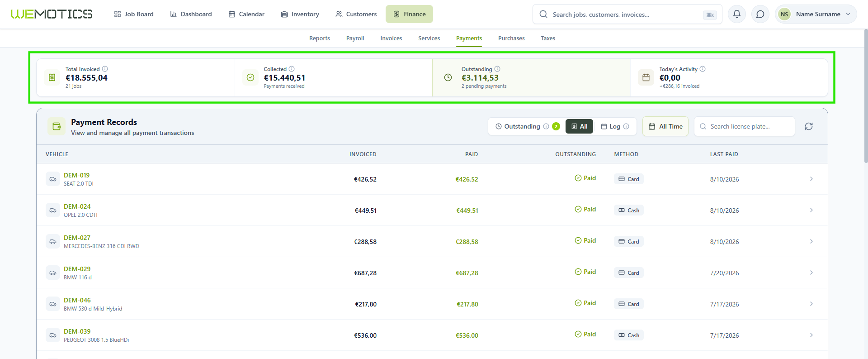Click the Payment Records wallet icon
Screen dimensions: 868x359
tap(57, 126)
